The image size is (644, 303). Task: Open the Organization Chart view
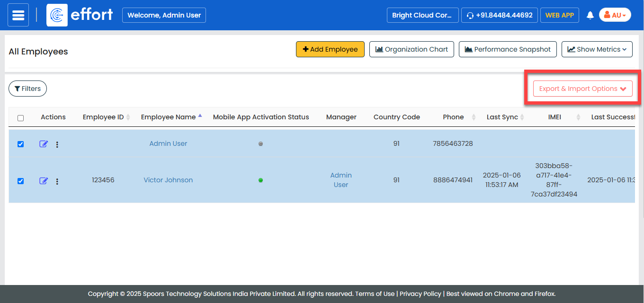coord(411,49)
